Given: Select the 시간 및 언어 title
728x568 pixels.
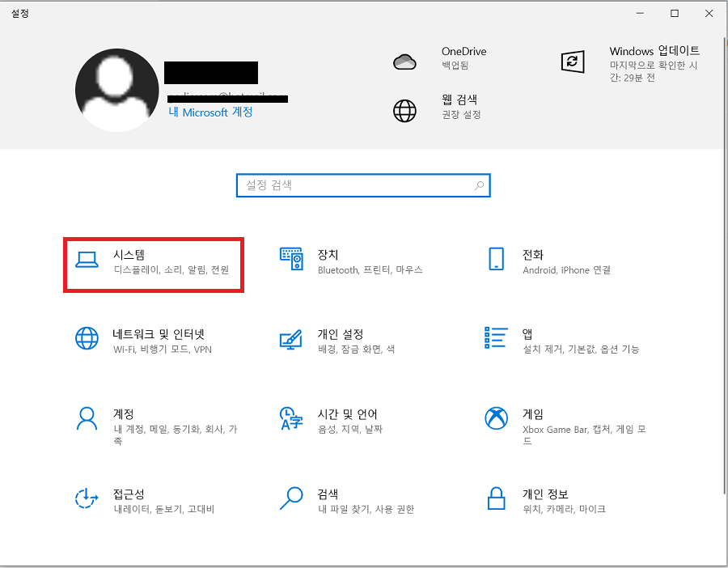Looking at the screenshot, I should [347, 413].
